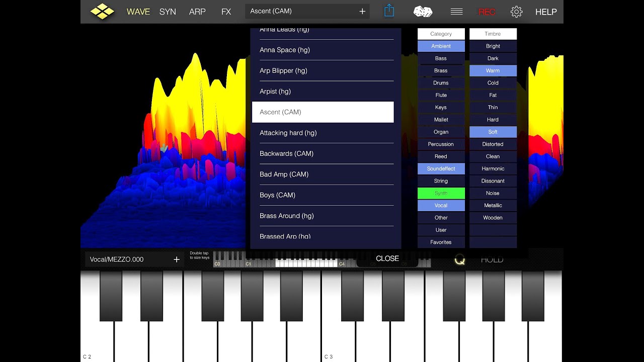Open the share/export icon
This screenshot has width=644, height=362.
point(389,11)
